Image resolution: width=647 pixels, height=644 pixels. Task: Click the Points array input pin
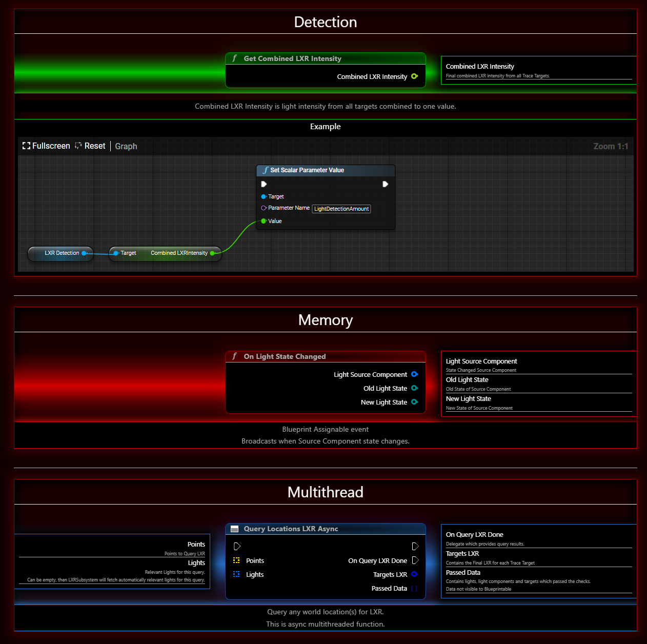pyautogui.click(x=236, y=560)
